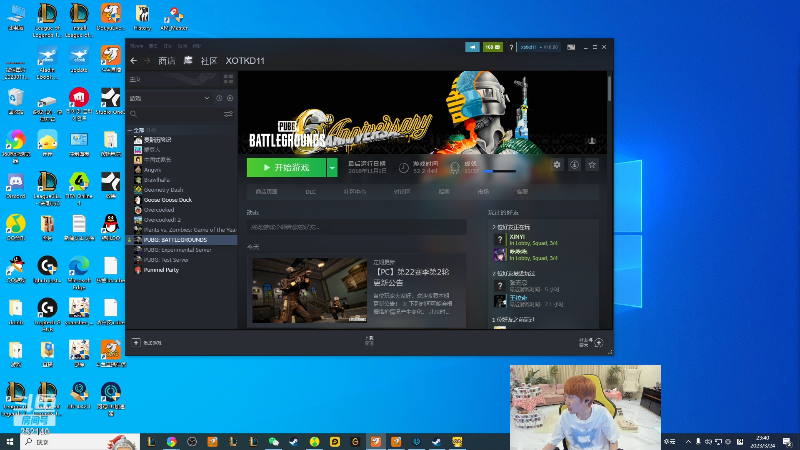The image size is (800, 450).
Task: Open Discord desktop shortcut
Action: 16,186
